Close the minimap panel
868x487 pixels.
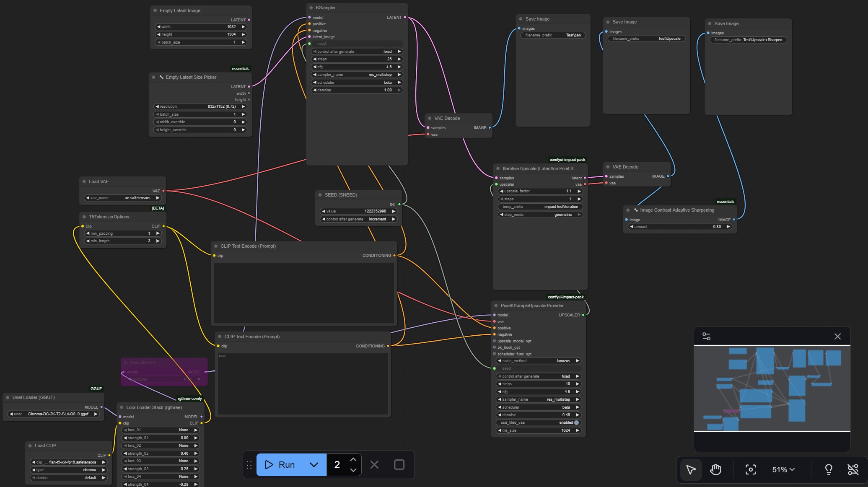837,337
